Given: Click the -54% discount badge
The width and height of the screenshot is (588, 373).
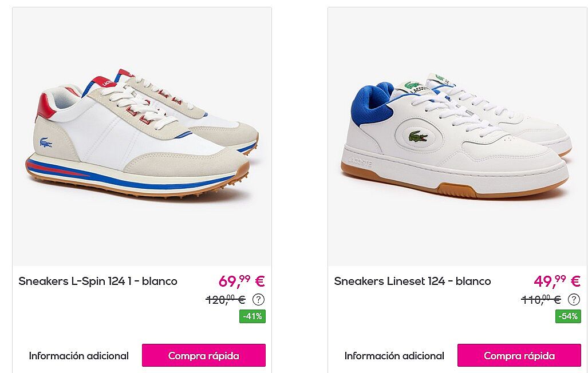Looking at the screenshot, I should pos(568,316).
